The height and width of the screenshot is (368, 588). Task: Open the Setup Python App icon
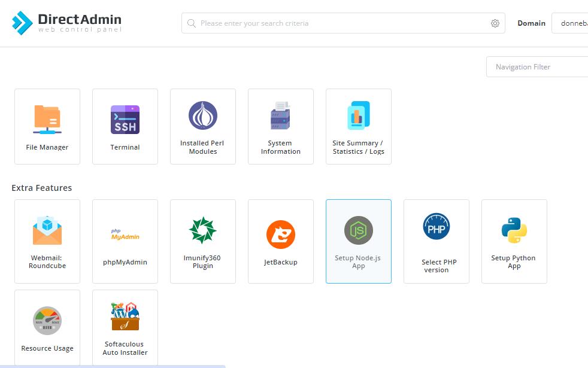point(514,230)
